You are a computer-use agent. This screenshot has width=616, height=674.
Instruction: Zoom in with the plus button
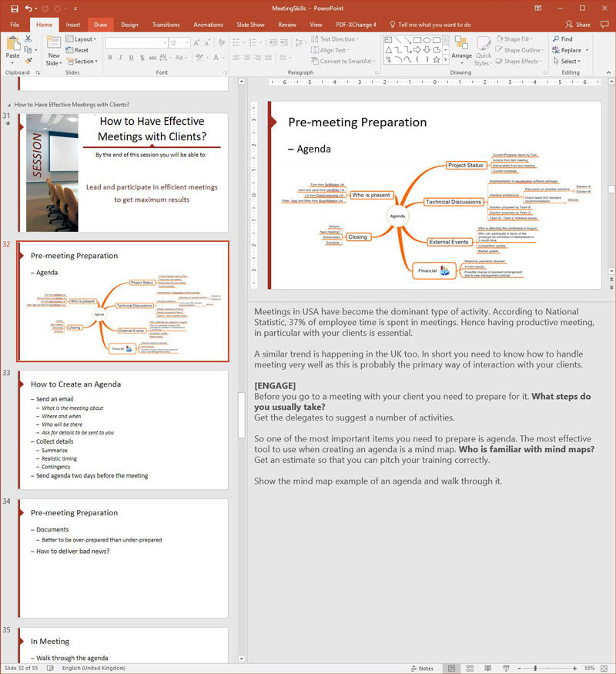(x=574, y=669)
